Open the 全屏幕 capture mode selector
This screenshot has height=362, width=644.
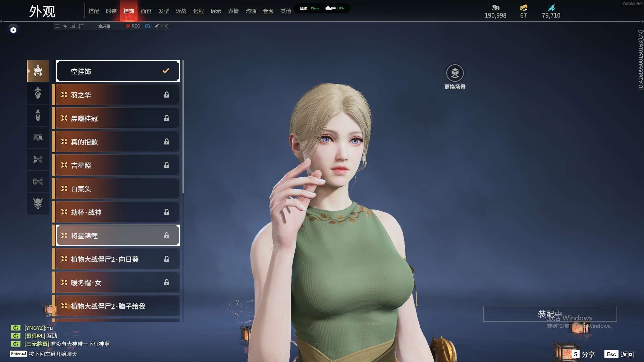click(x=104, y=26)
